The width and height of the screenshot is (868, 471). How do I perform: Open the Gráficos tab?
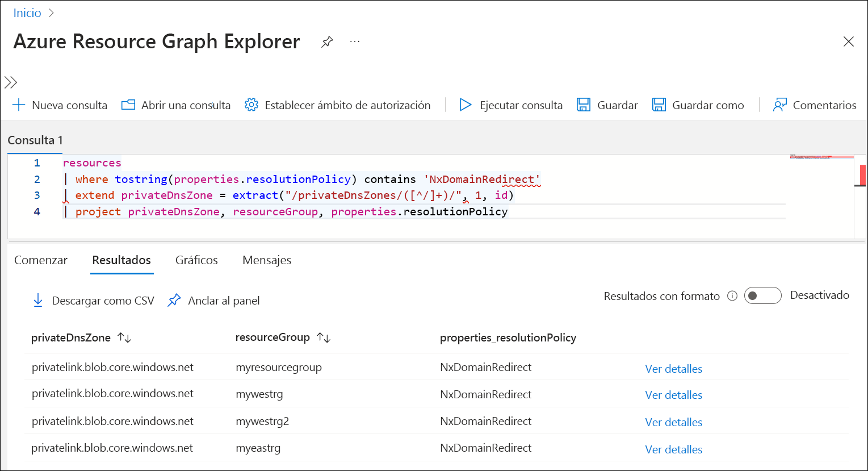click(x=196, y=260)
